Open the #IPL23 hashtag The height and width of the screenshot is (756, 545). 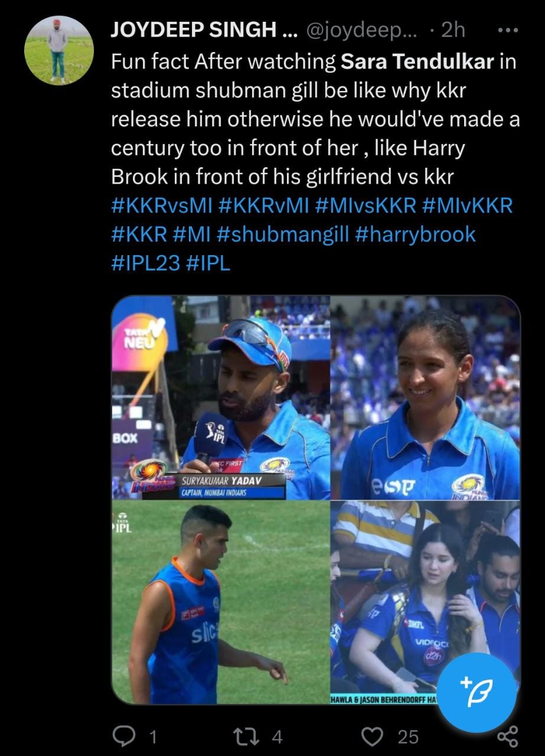click(145, 262)
